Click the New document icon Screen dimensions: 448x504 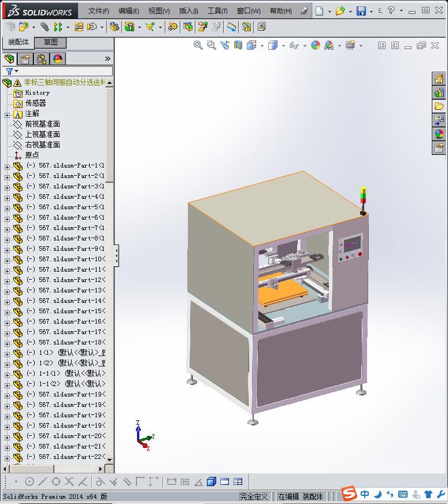pos(319,11)
